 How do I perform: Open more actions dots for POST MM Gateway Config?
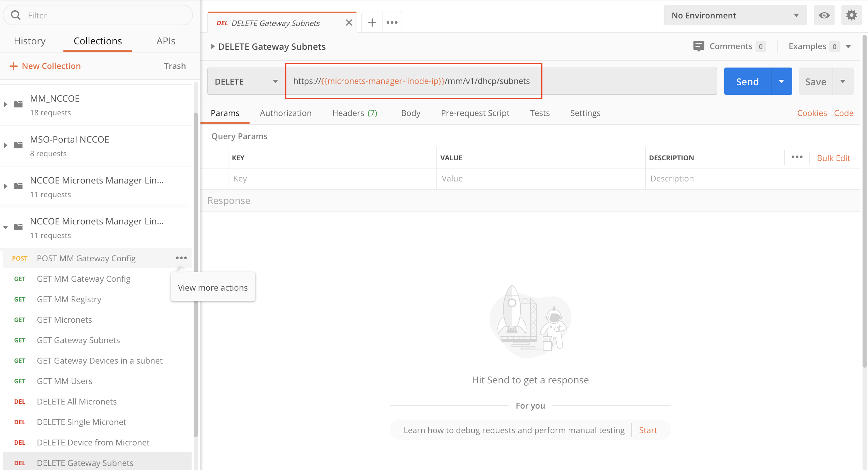click(x=181, y=258)
